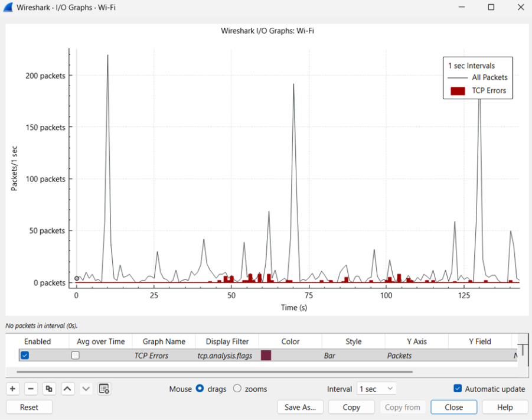Click the Wireshark fin icon in title bar

tap(8, 7)
